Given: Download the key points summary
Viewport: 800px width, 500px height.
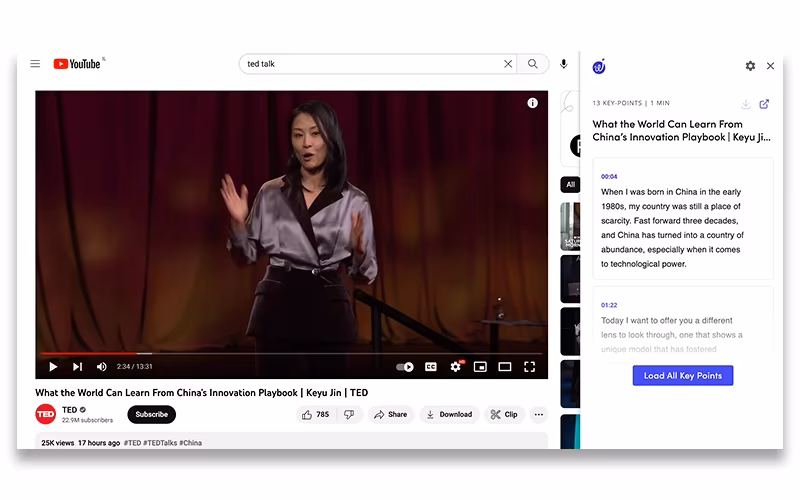Looking at the screenshot, I should tap(746, 104).
